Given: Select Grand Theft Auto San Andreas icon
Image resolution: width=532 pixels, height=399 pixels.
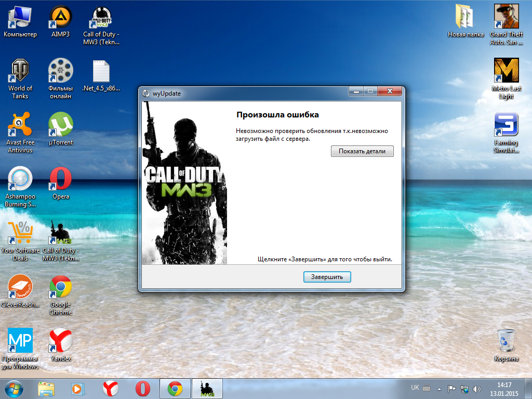Looking at the screenshot, I should (506, 25).
